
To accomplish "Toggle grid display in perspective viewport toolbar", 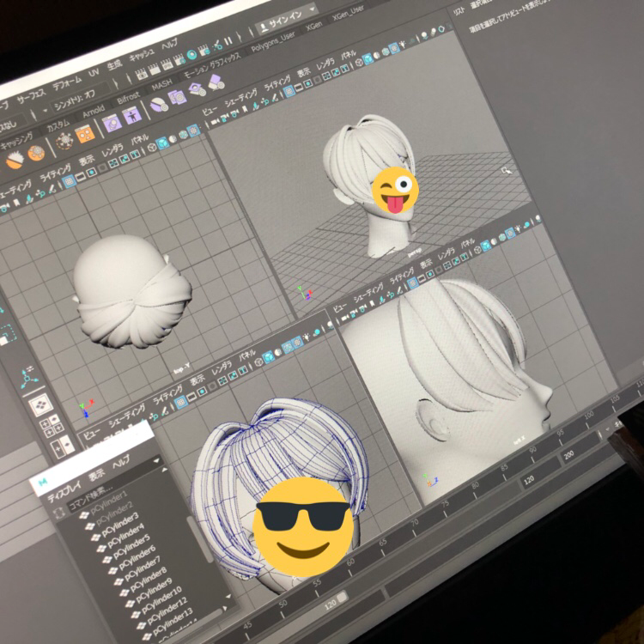I will tap(289, 90).
